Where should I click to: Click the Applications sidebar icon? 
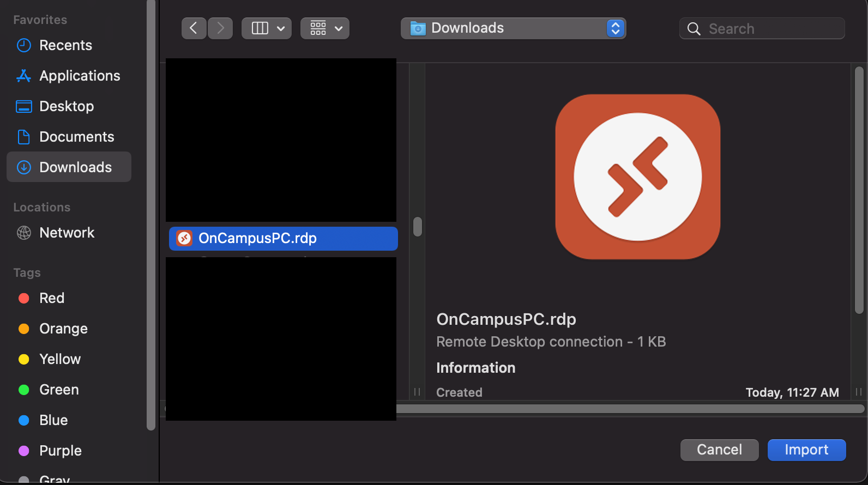[x=24, y=76]
